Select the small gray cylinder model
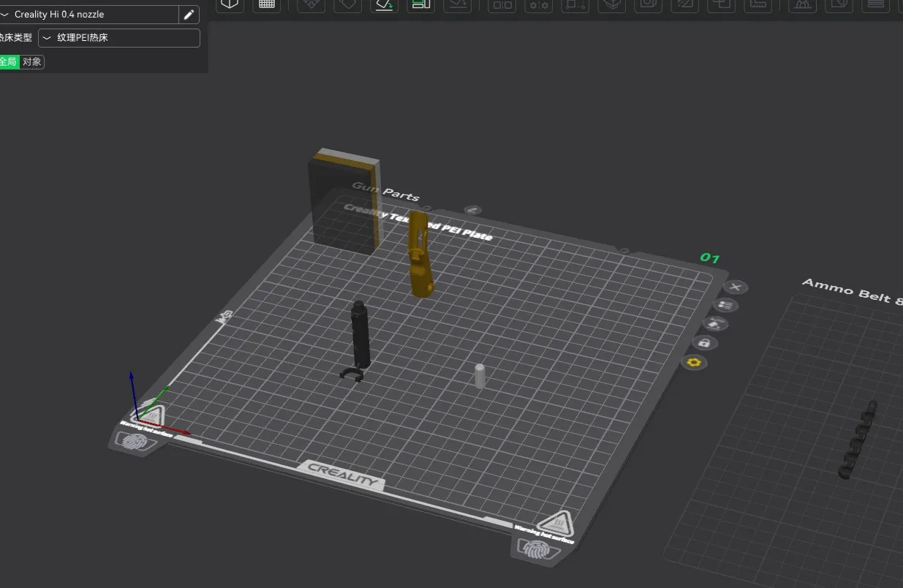Image resolution: width=903 pixels, height=588 pixels. pos(480,376)
